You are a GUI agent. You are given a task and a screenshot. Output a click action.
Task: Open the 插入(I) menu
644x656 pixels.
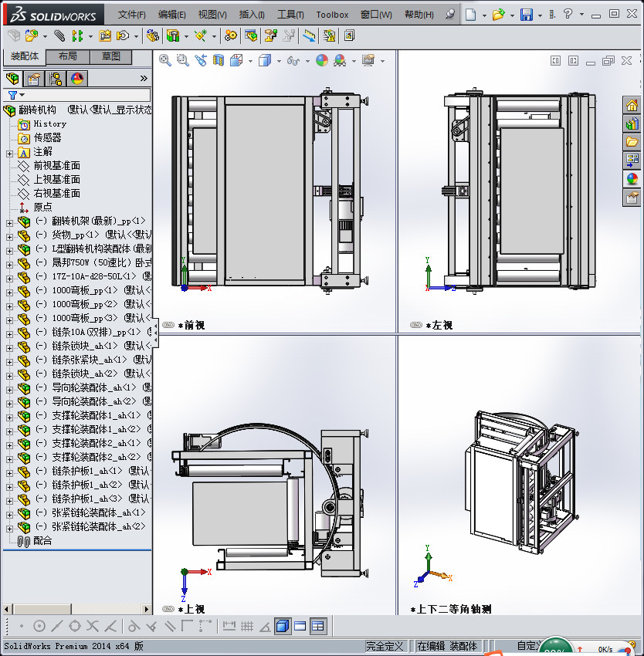(252, 15)
